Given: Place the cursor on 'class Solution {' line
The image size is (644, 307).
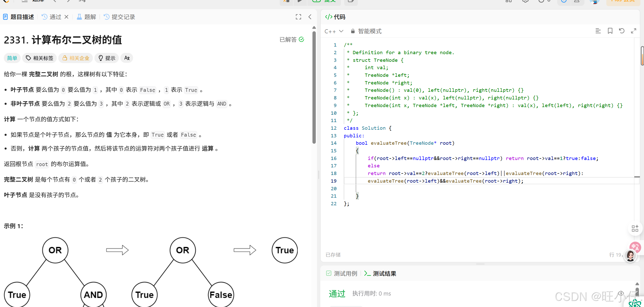Looking at the screenshot, I should [367, 128].
